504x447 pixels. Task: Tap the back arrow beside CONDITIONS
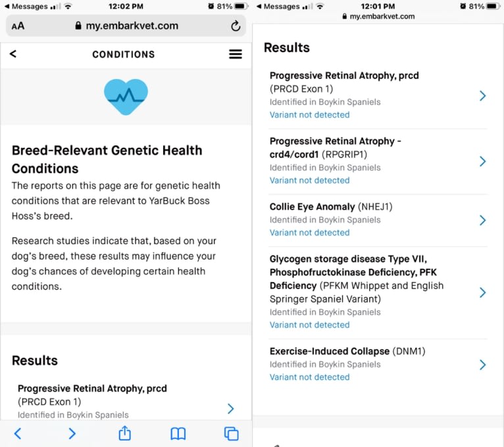tap(13, 54)
